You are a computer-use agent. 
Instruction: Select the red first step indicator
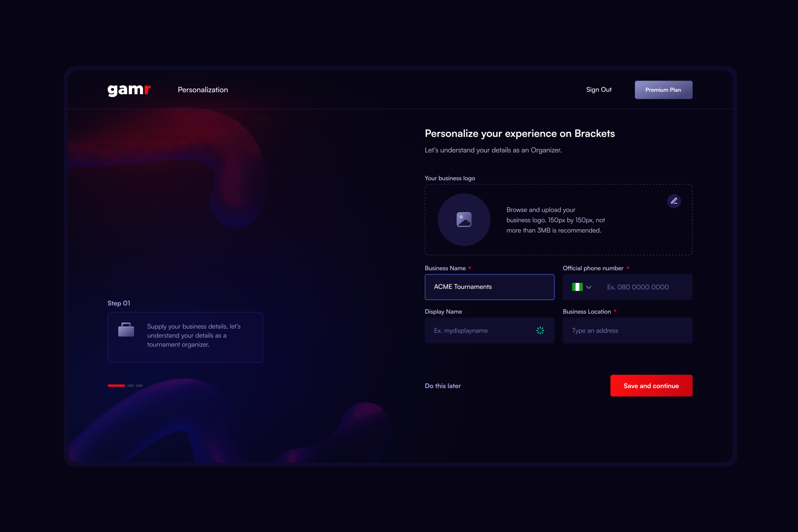tap(116, 386)
